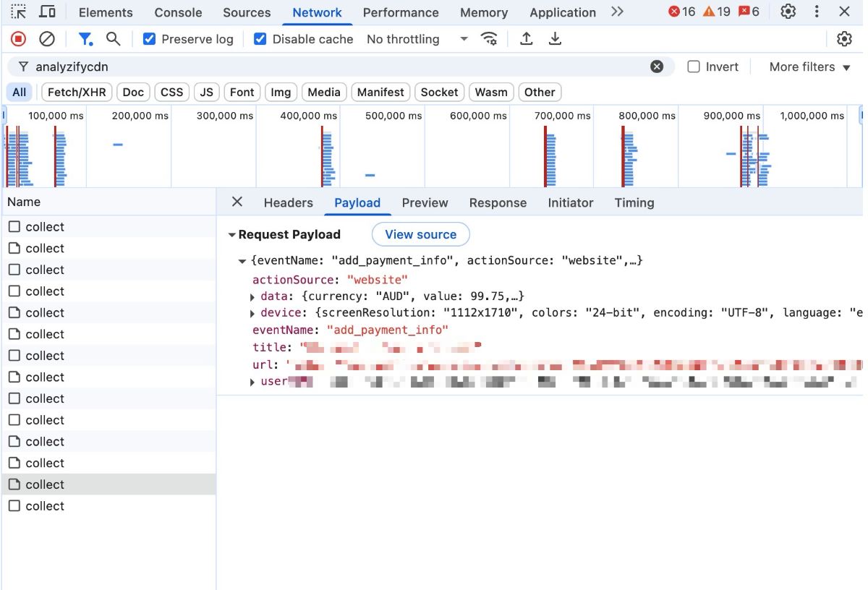Select the All request type filter
868x590 pixels.
pyautogui.click(x=20, y=92)
